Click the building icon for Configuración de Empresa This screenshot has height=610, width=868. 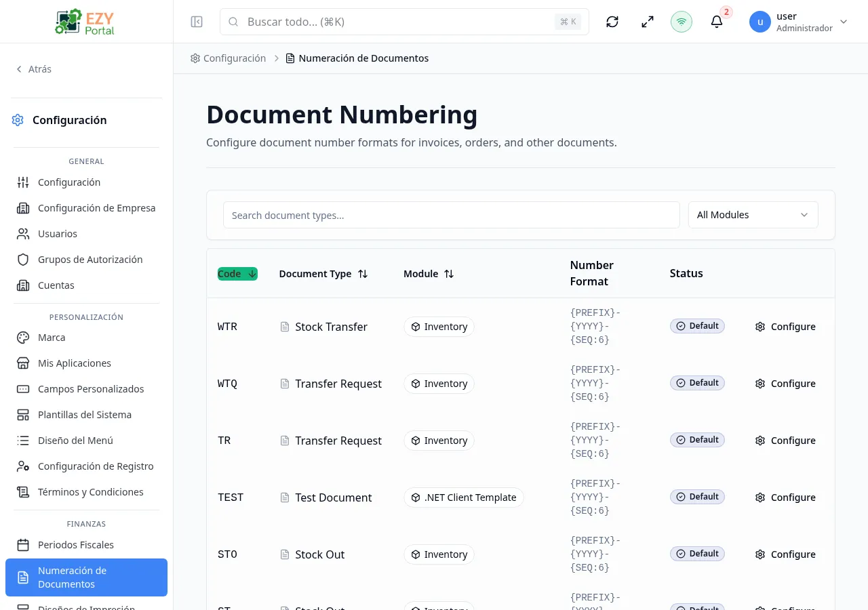[x=23, y=208]
